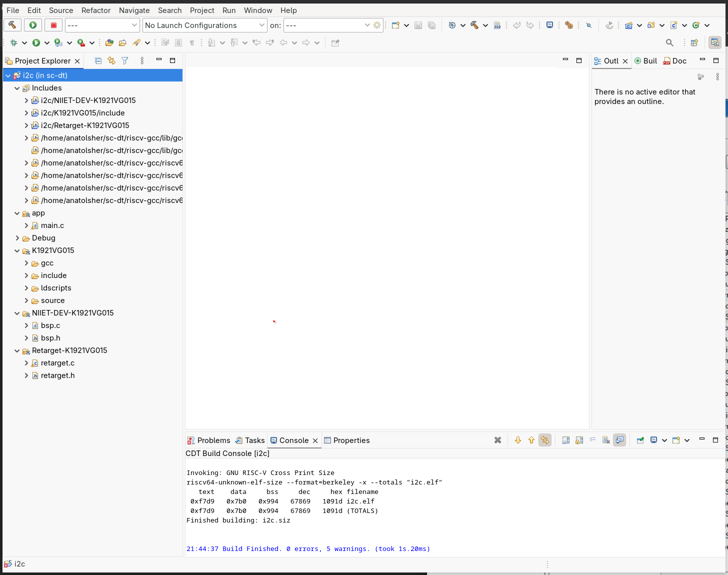Click the Remove Launch (X) icon in Console
Screen dimensions: 728x575
click(x=497, y=440)
